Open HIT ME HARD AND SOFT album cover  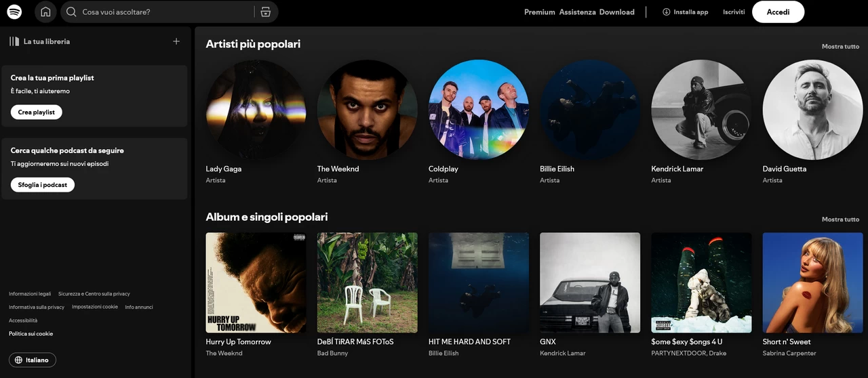[478, 282]
